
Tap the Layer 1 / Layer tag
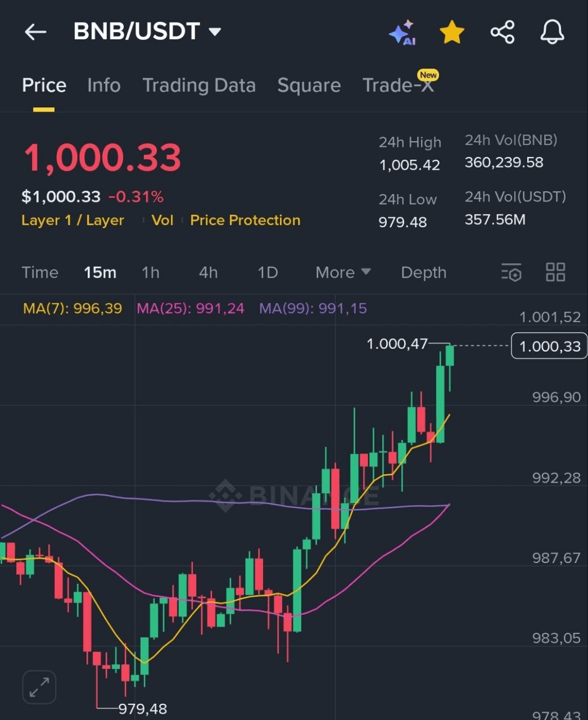[73, 220]
